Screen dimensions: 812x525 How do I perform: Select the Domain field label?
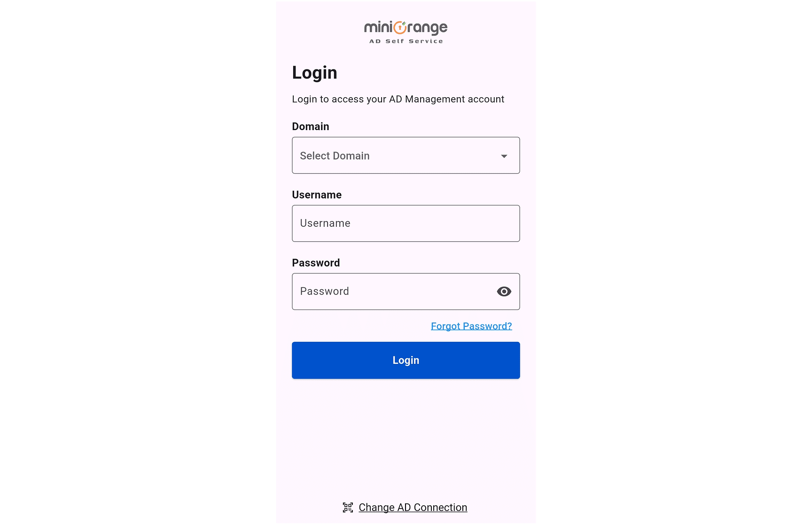pos(310,126)
